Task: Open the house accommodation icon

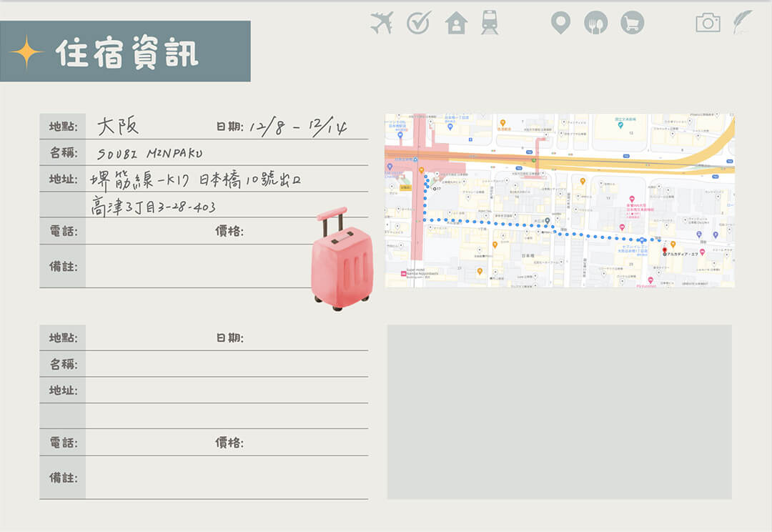Action: [455, 23]
